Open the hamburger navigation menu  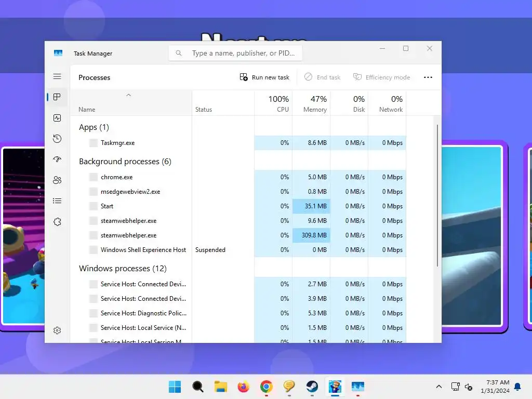[57, 76]
